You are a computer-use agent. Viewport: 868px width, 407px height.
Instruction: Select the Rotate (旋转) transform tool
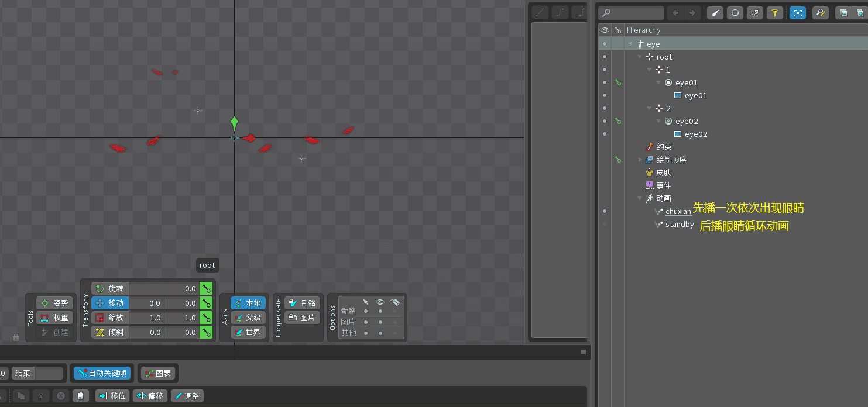point(110,288)
